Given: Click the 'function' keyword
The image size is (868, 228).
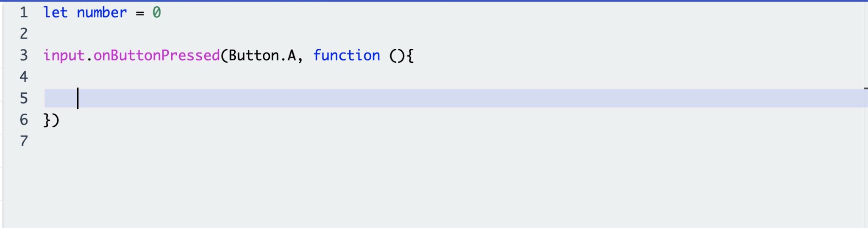Looking at the screenshot, I should pos(347,56).
